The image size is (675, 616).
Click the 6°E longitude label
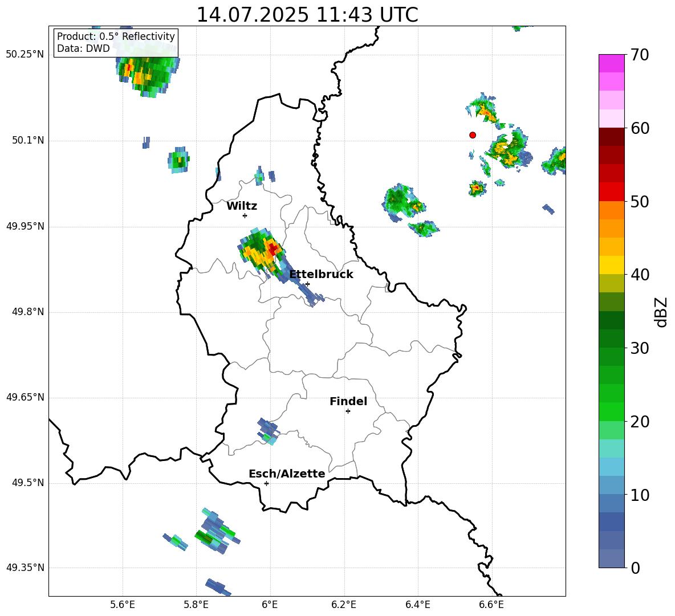point(270,605)
